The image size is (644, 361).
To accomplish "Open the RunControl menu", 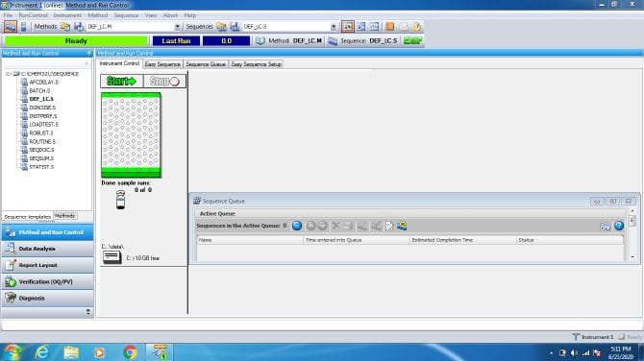I will [x=33, y=15].
